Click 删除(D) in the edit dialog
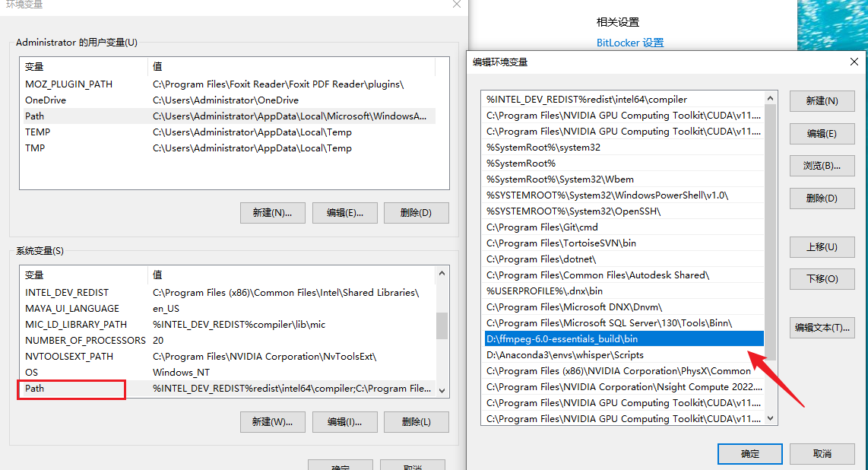 (822, 198)
